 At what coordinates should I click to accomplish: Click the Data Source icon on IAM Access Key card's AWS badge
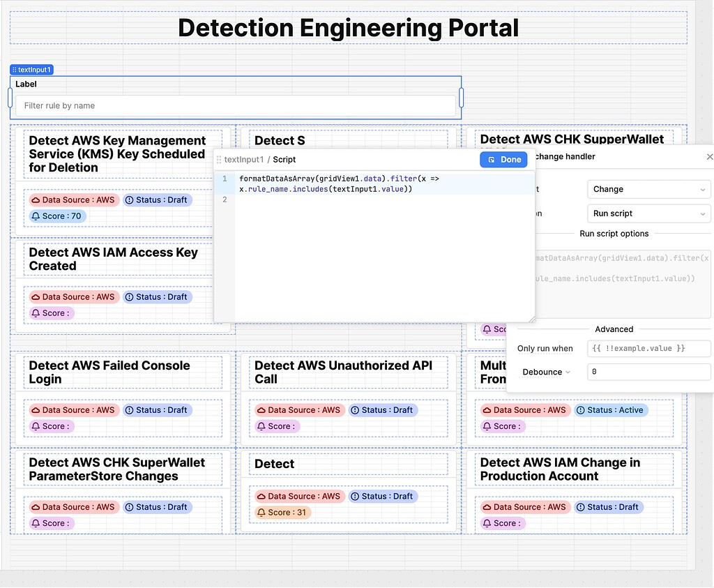pos(36,296)
